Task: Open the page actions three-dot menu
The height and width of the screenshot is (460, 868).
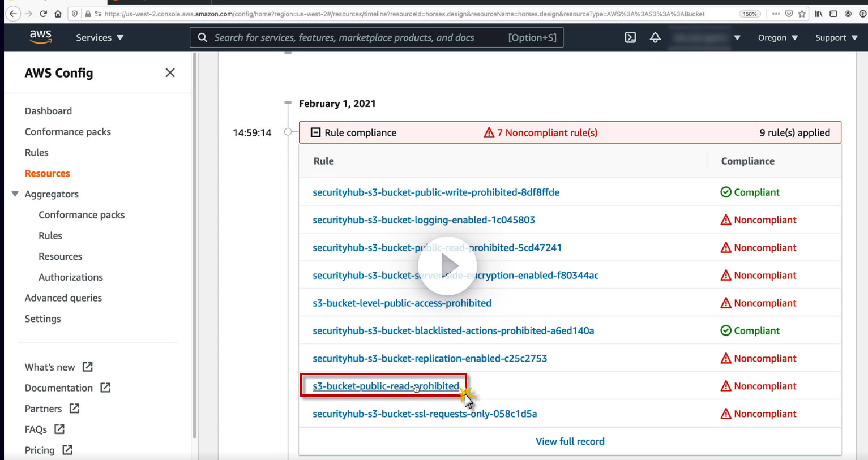Action: (x=776, y=14)
